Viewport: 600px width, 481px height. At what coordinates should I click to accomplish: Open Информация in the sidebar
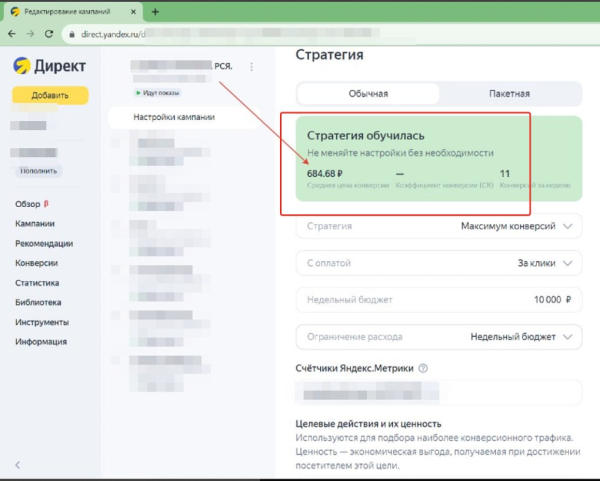pyautogui.click(x=41, y=342)
